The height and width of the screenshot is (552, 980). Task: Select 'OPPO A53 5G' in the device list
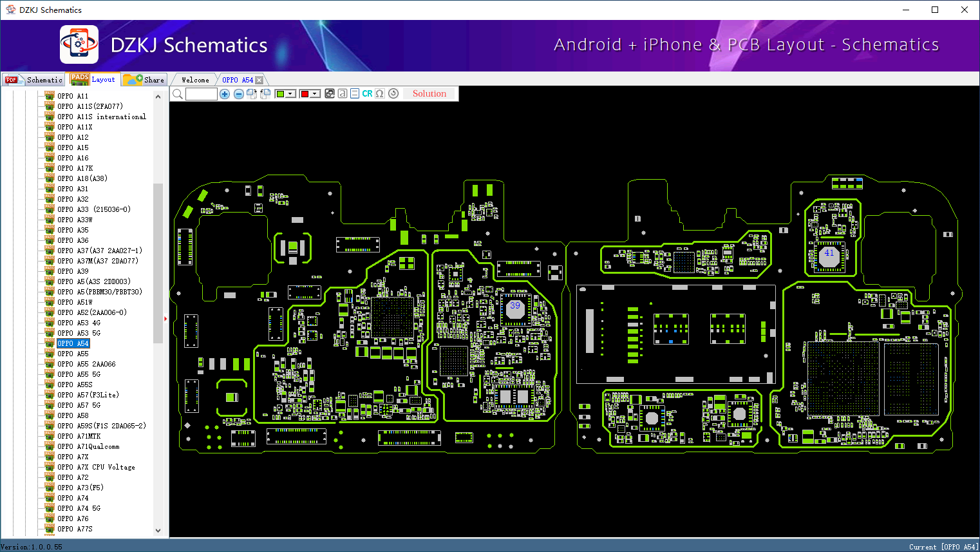pos(79,333)
